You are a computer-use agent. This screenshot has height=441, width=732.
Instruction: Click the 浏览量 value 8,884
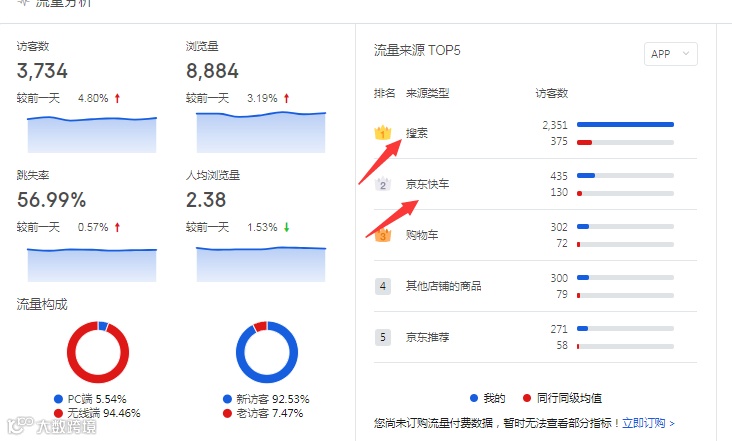tap(212, 71)
